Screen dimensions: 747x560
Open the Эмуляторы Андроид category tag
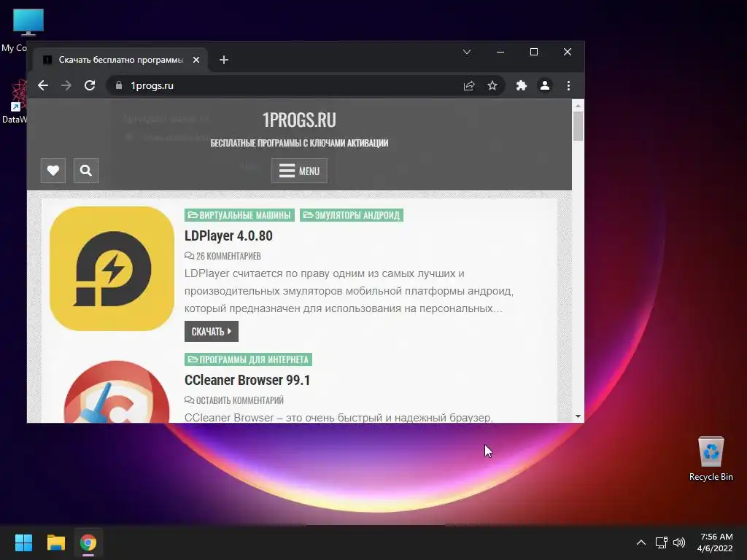tap(352, 215)
